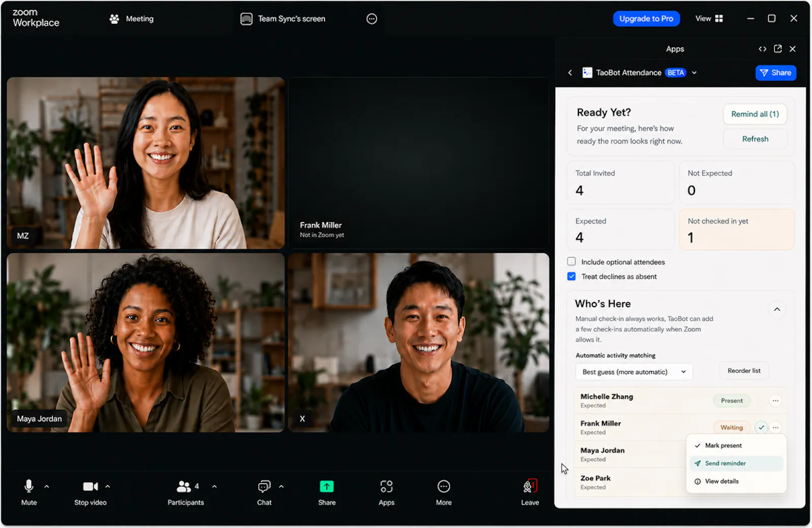Select Zoe Park in attendee list

pos(595,478)
